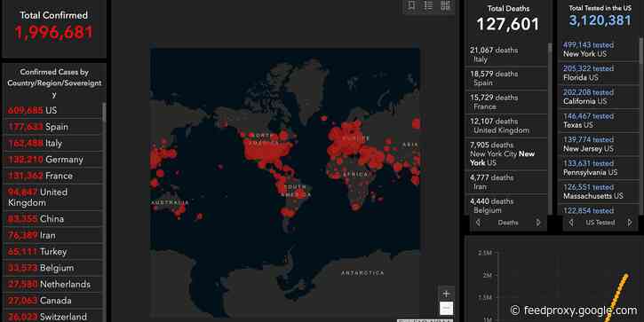
Task: Click the Total Confirmed 1,996,681 figure
Action: 54,33
